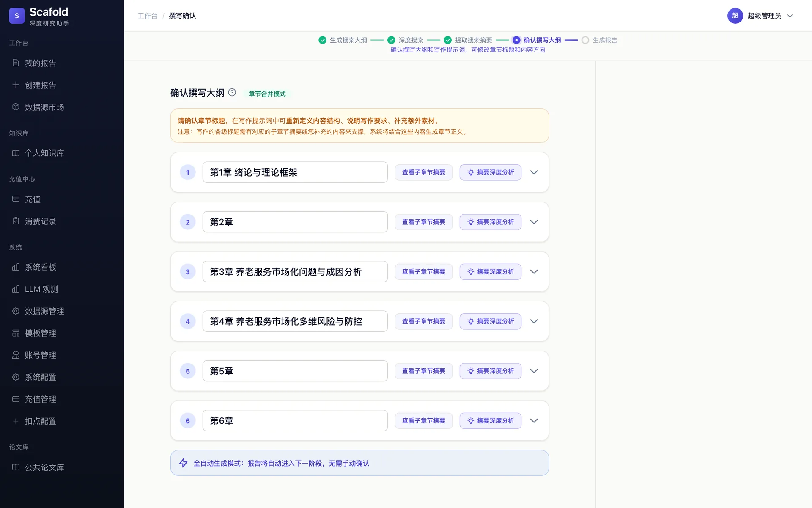
Task: Click 摘要深度分析 for chapter 1
Action: (491, 172)
